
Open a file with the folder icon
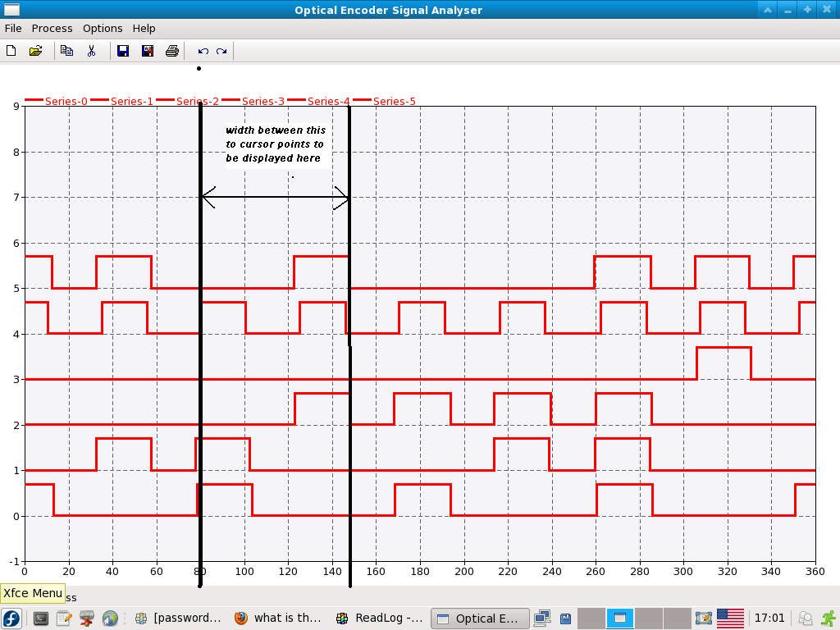[35, 51]
